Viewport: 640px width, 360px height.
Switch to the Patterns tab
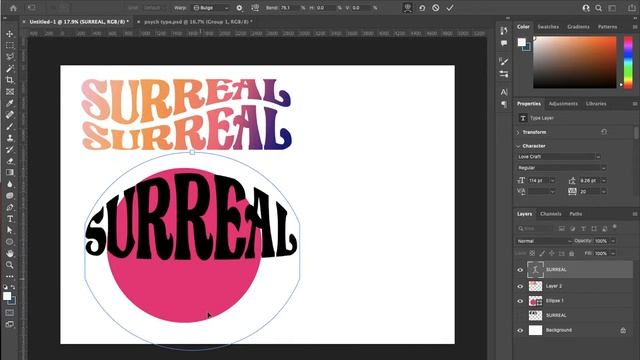607,27
